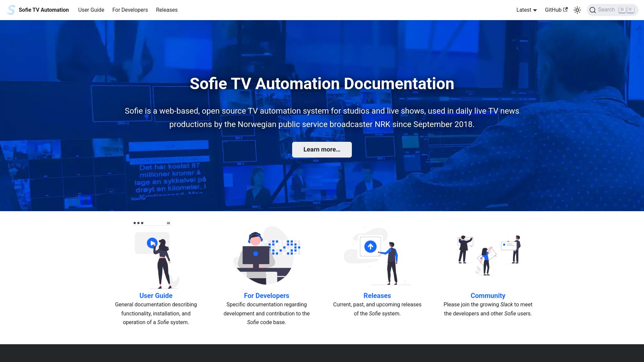Viewport: 644px width, 362px height.
Task: Open the GitHub link in navbar
Action: coord(556,10)
